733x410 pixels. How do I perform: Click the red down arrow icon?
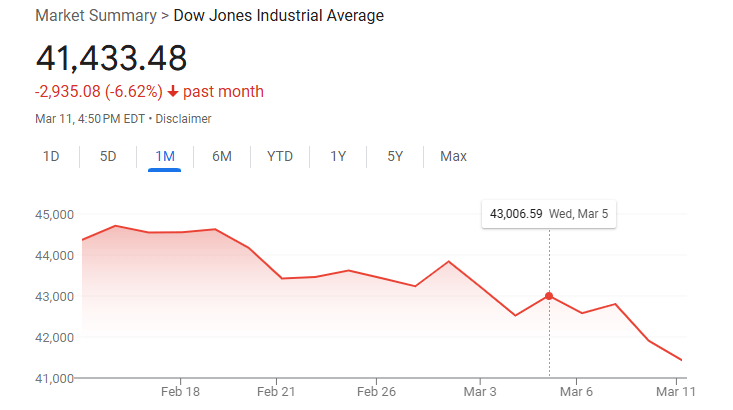click(x=173, y=92)
